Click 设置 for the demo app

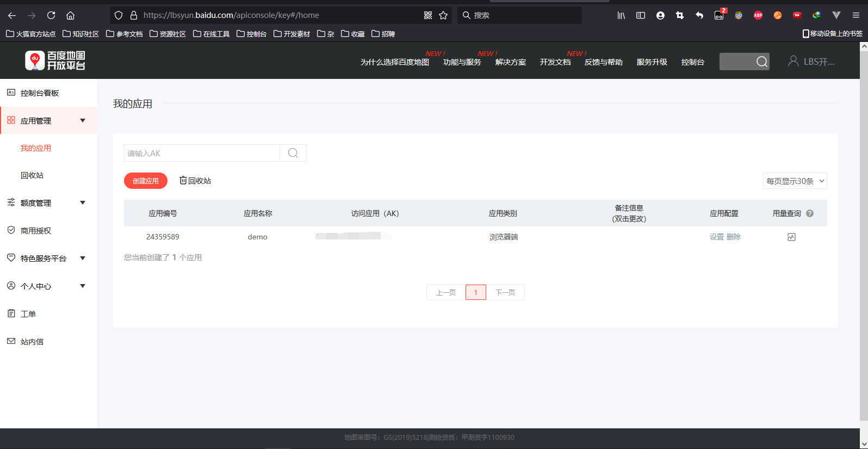pyautogui.click(x=717, y=237)
